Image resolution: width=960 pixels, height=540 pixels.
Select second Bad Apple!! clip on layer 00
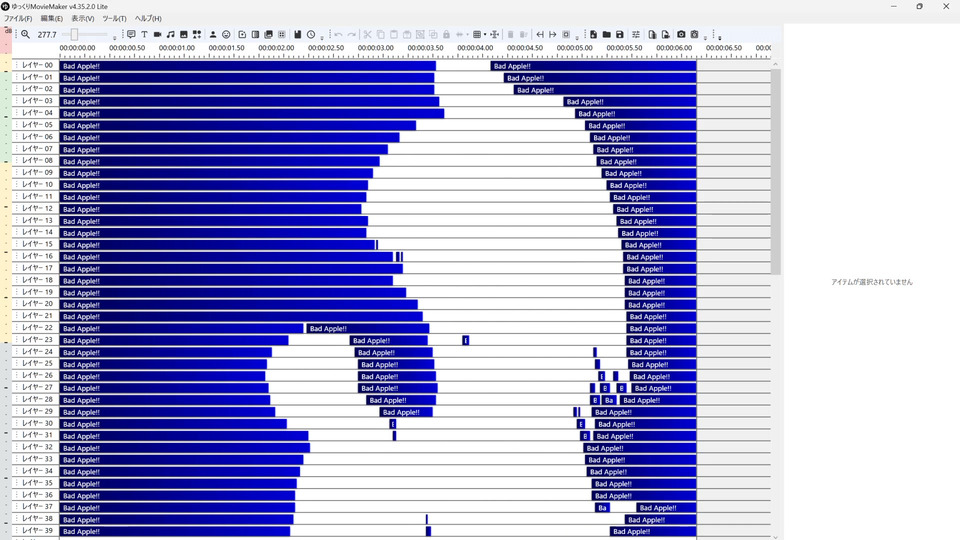593,66
